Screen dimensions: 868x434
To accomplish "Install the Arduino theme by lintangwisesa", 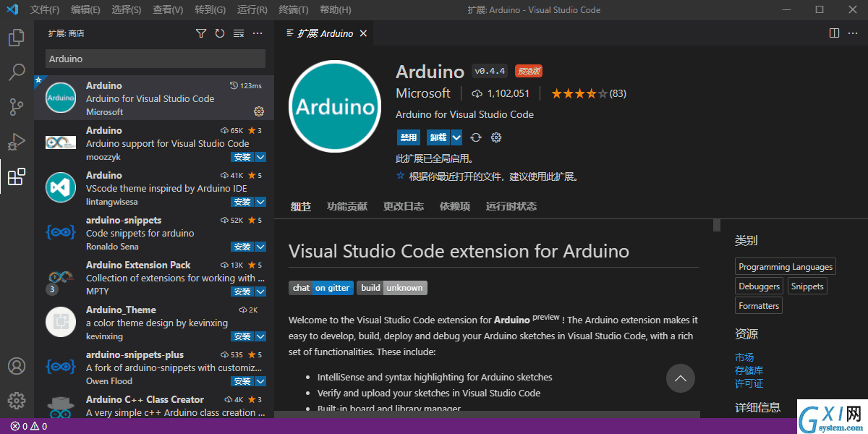I will pyautogui.click(x=242, y=202).
